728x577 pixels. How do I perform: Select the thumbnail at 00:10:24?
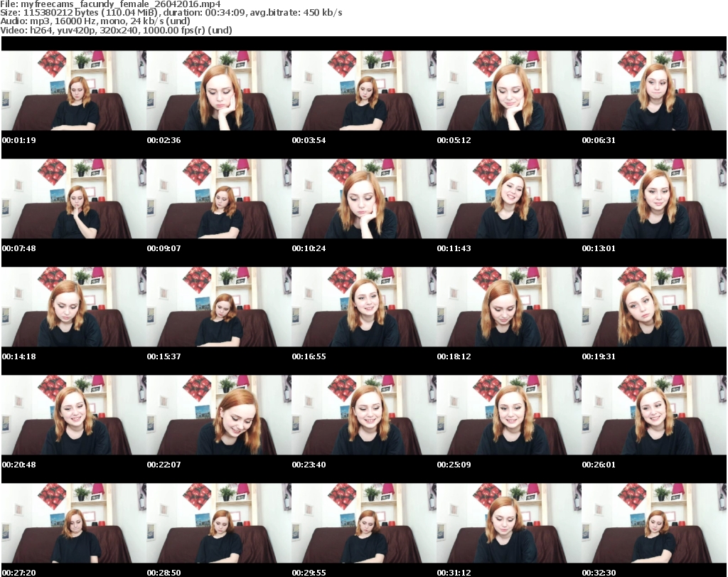pos(363,198)
